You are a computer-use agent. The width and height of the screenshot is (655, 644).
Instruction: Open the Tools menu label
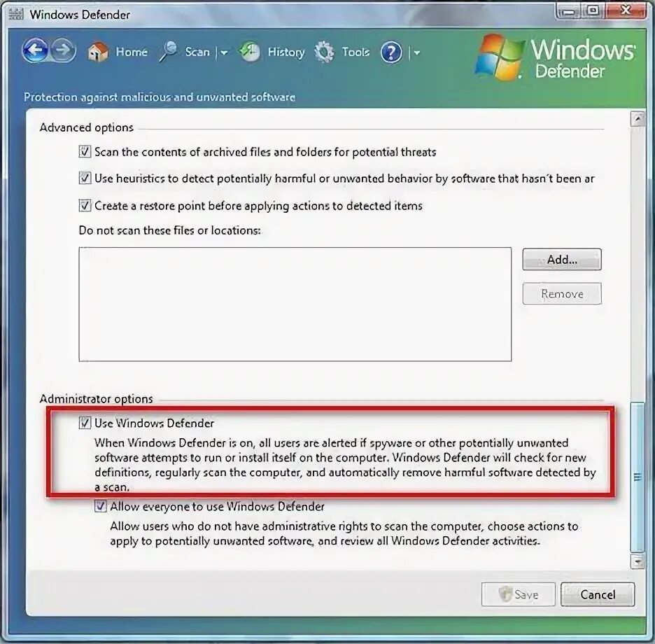(355, 52)
